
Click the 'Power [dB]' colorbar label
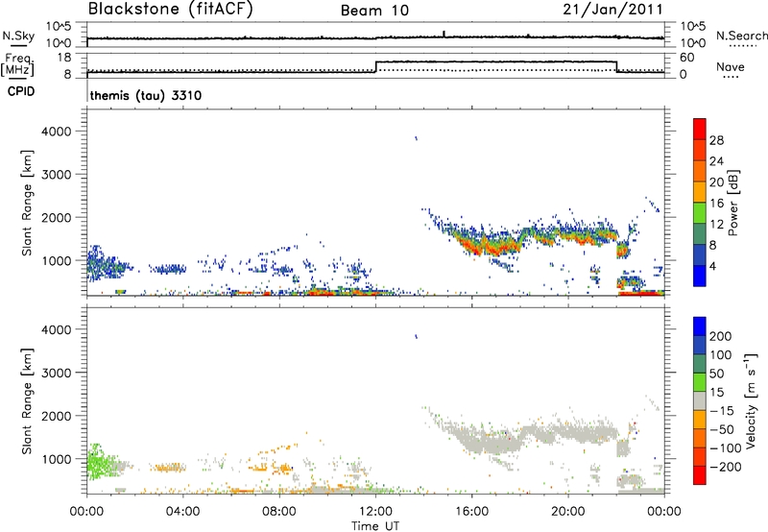[x=733, y=204]
